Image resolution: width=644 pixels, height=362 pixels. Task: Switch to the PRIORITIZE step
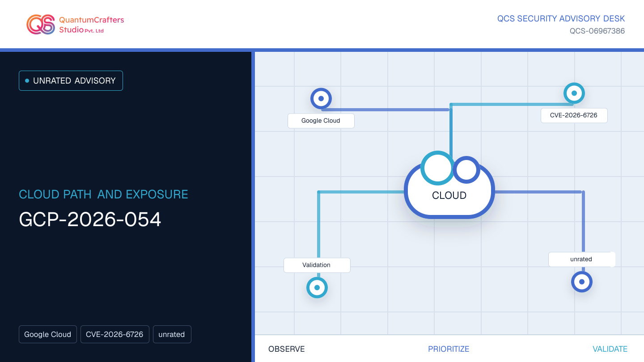(x=449, y=349)
